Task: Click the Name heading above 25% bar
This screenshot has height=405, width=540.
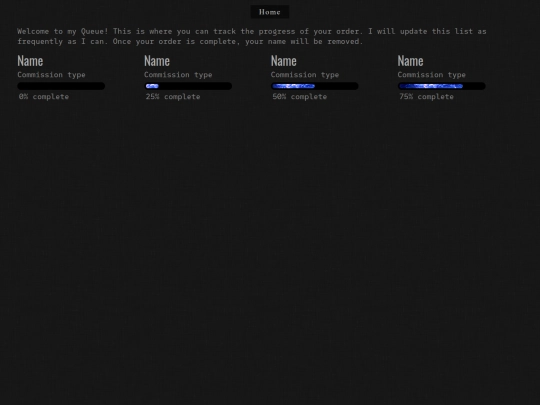Action: click(x=157, y=61)
